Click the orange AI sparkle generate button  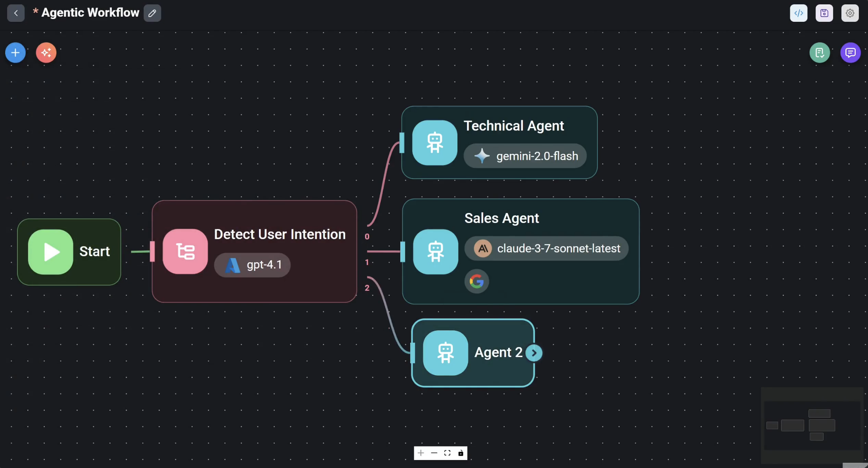pyautogui.click(x=46, y=53)
